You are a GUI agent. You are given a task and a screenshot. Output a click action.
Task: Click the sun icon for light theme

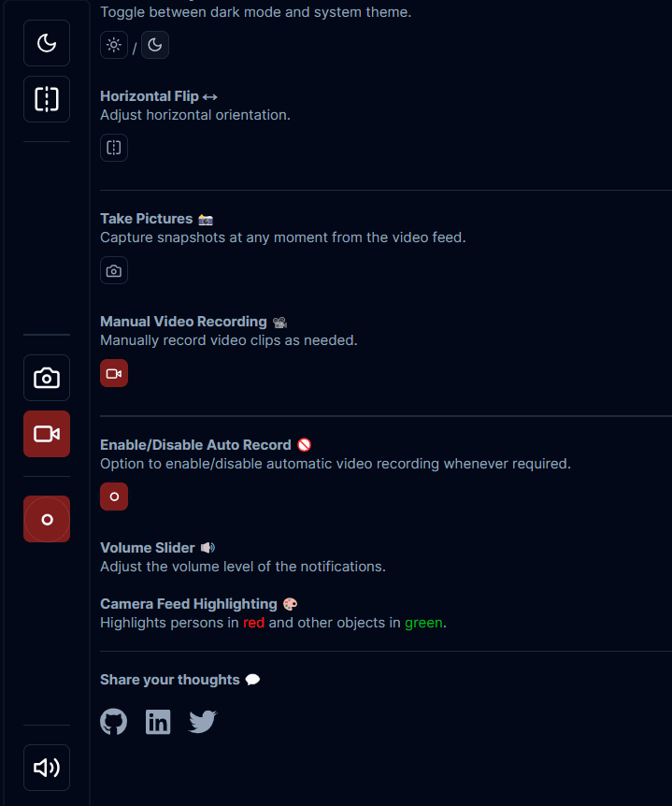click(x=114, y=45)
